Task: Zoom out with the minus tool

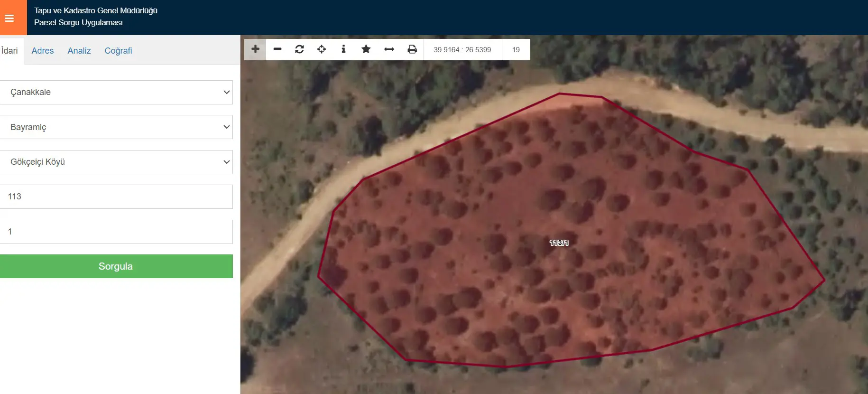Action: 277,49
